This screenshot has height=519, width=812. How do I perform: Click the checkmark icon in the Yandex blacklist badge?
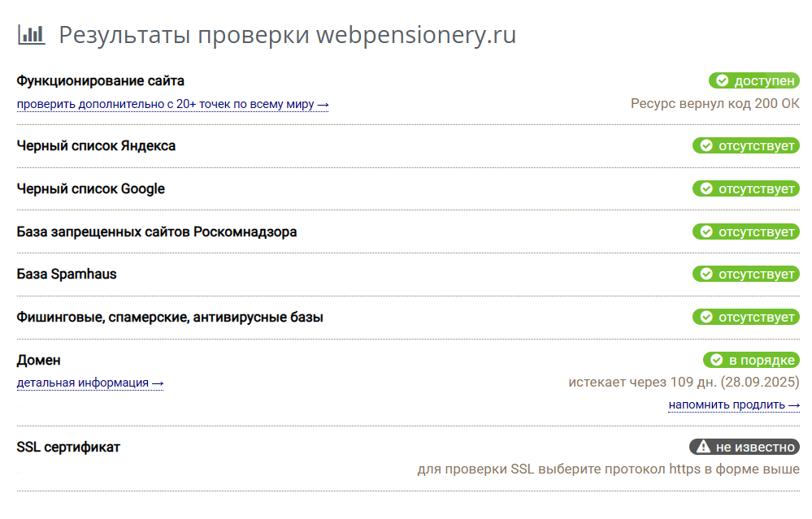706,146
